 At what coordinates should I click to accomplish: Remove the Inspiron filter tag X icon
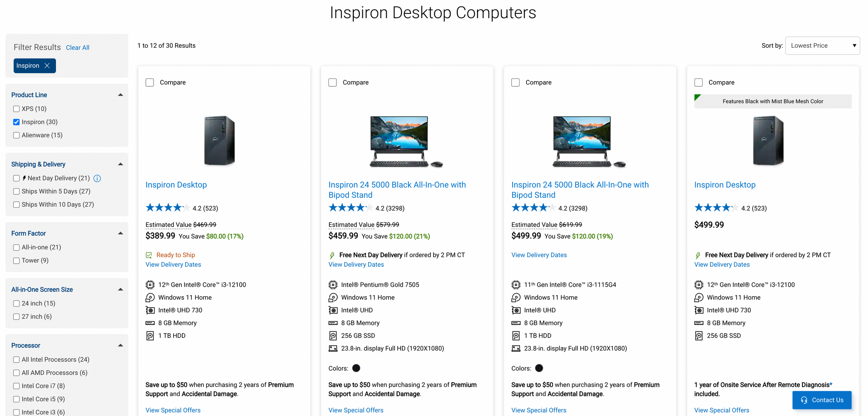coord(47,66)
